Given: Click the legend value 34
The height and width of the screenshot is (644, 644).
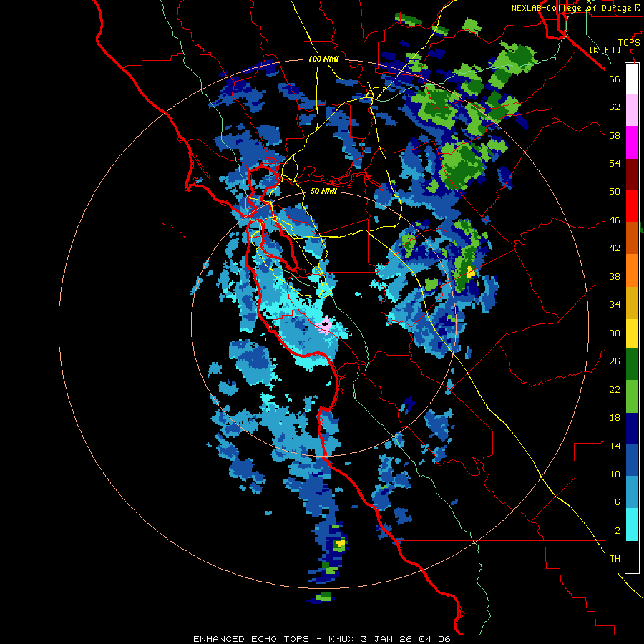Looking at the screenshot, I should click(615, 304).
